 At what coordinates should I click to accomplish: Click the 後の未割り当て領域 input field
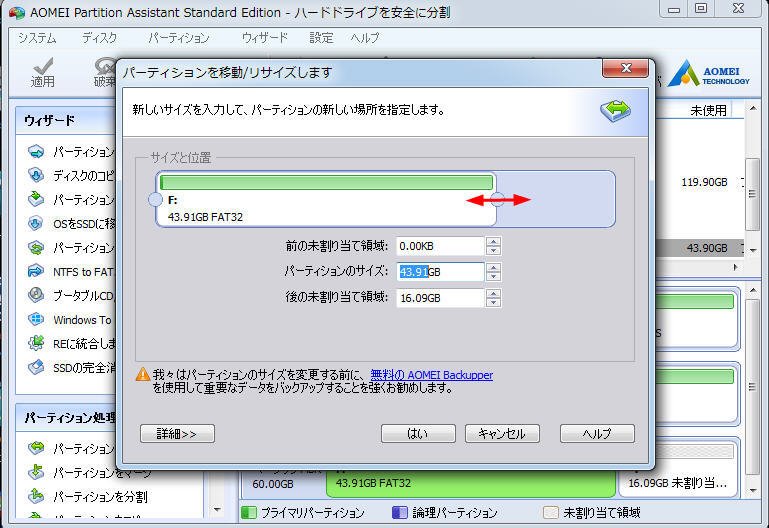point(440,298)
